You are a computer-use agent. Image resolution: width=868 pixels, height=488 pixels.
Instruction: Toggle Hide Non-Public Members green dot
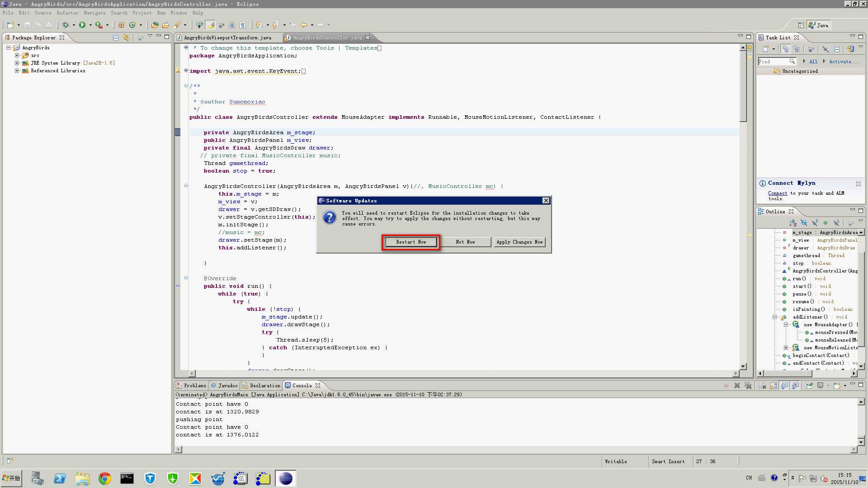(x=826, y=223)
